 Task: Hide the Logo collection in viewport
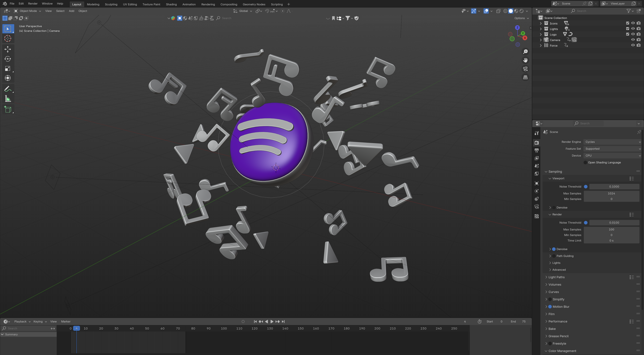coord(633,34)
